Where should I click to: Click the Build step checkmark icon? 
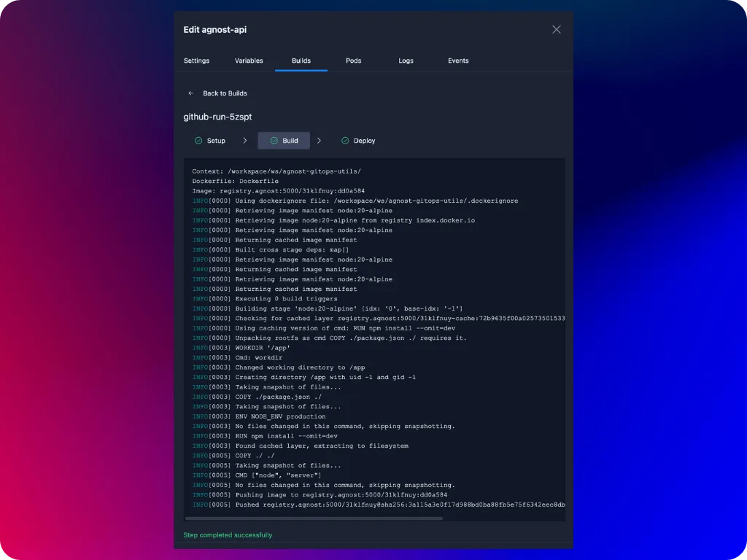[274, 141]
